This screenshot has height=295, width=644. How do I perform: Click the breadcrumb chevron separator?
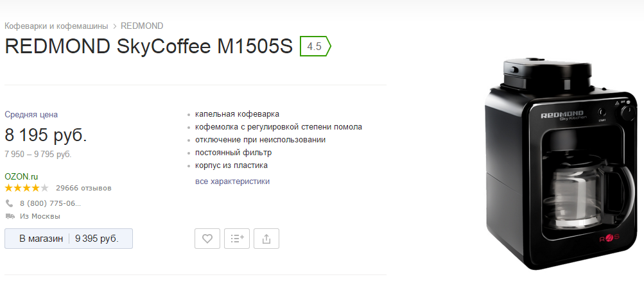[x=114, y=26]
